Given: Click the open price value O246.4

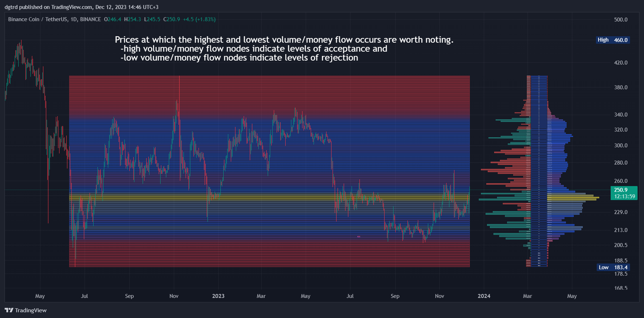Looking at the screenshot, I should click(x=113, y=19).
